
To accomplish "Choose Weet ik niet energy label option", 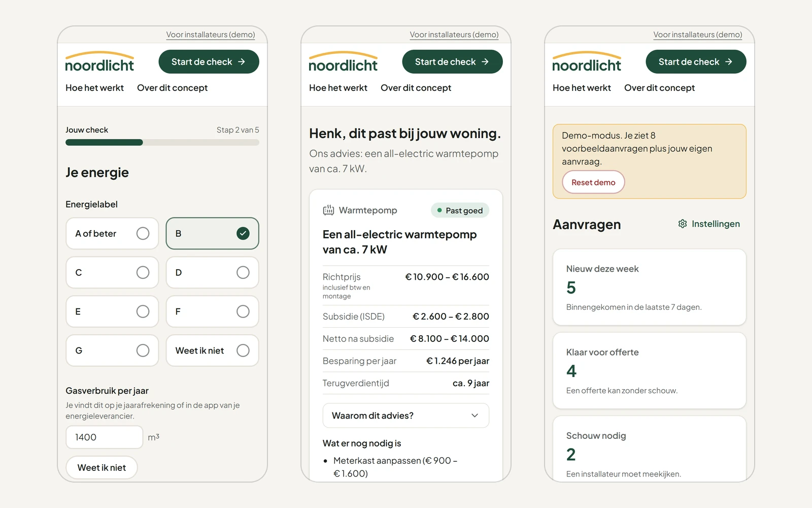I will (212, 351).
